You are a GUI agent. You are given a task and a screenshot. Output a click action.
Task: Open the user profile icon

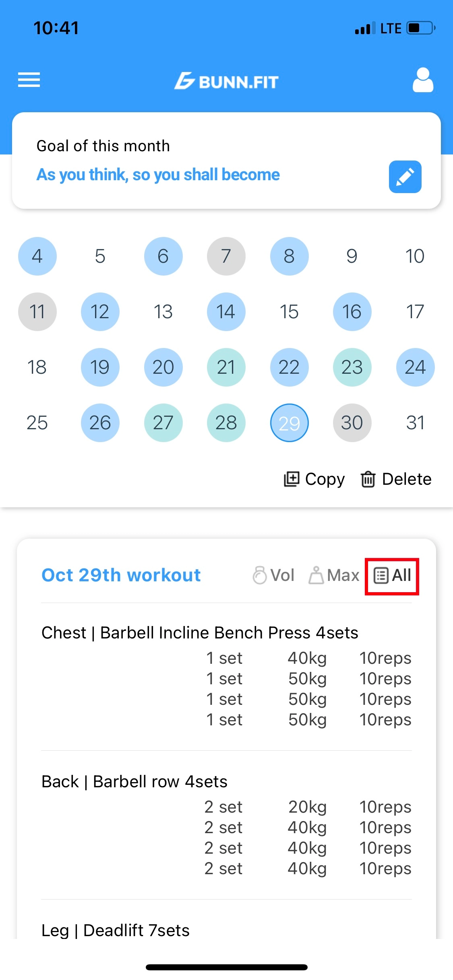click(x=423, y=80)
